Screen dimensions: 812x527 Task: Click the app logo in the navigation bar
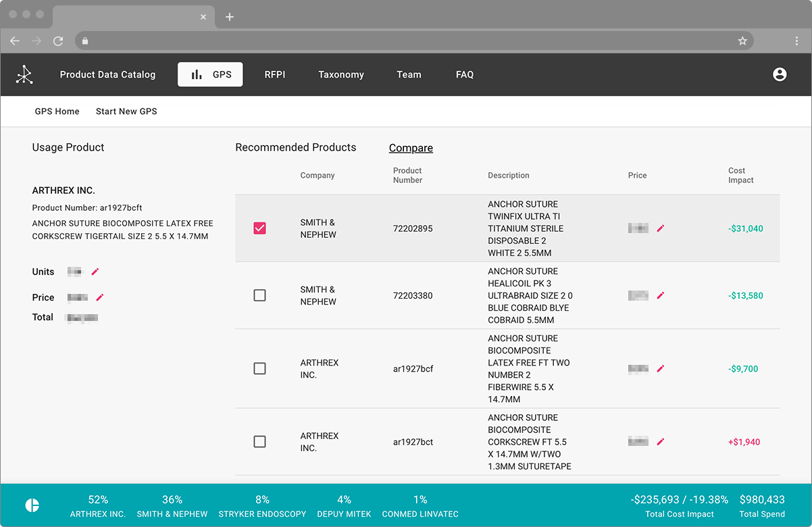click(x=24, y=74)
